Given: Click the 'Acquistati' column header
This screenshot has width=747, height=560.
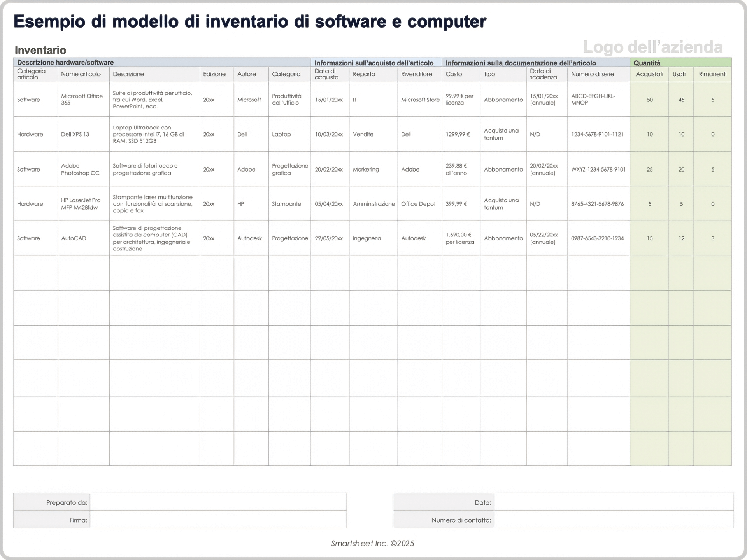Looking at the screenshot, I should 649,74.
